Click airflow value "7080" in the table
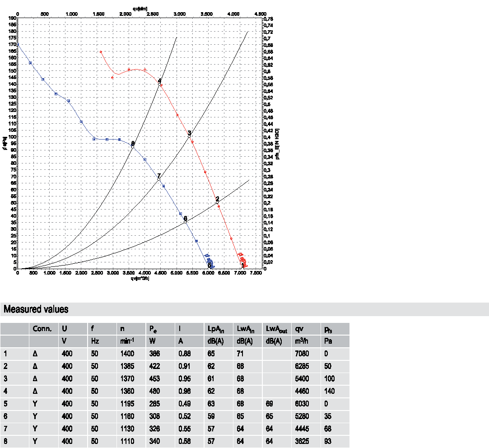This screenshot has width=489, height=448. click(x=302, y=354)
